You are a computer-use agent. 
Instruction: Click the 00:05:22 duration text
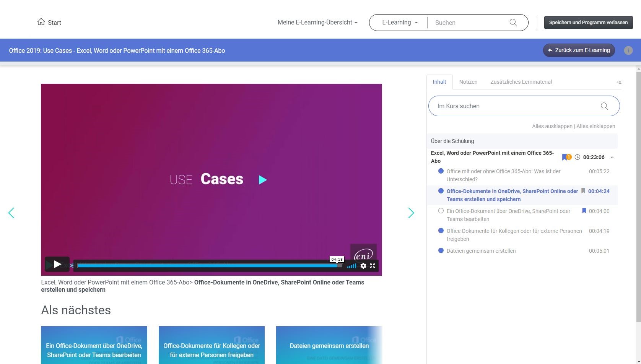[x=599, y=171]
